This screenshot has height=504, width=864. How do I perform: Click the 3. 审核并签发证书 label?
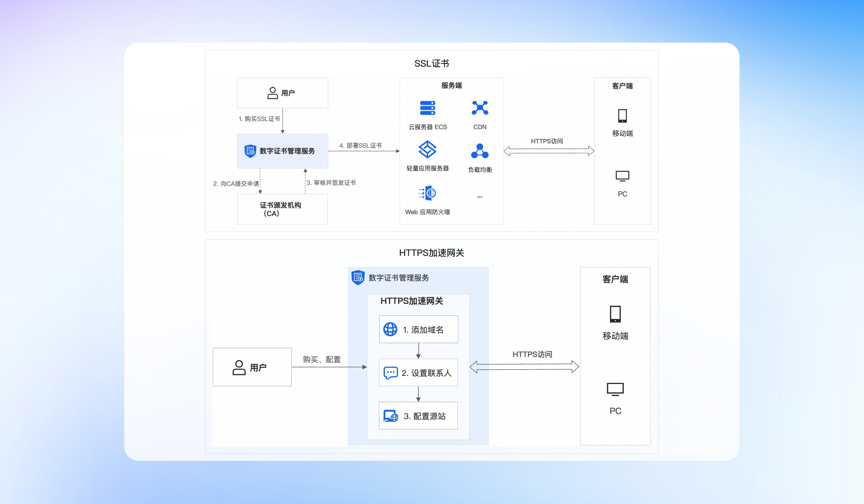pos(331,183)
